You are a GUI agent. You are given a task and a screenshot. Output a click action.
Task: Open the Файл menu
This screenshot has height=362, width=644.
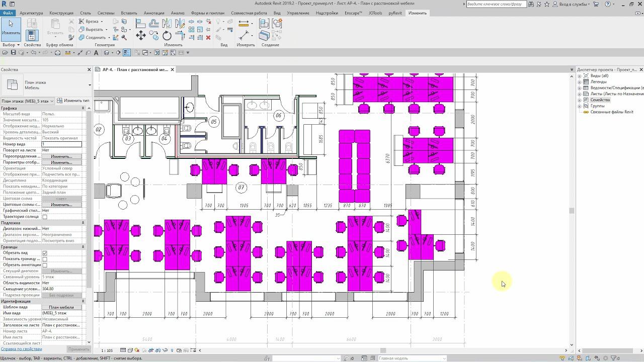[x=8, y=13]
